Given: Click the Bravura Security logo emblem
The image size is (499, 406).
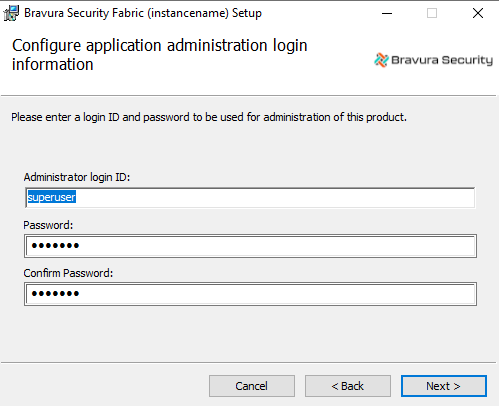Looking at the screenshot, I should 381,60.
